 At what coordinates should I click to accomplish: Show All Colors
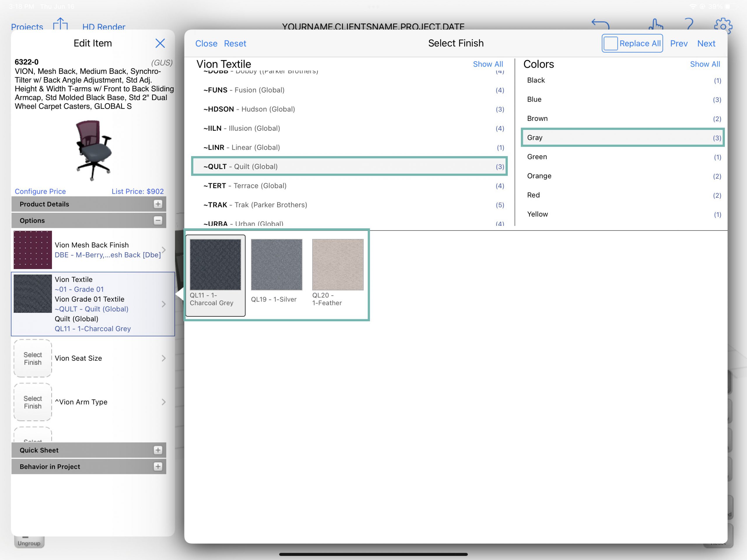705,64
